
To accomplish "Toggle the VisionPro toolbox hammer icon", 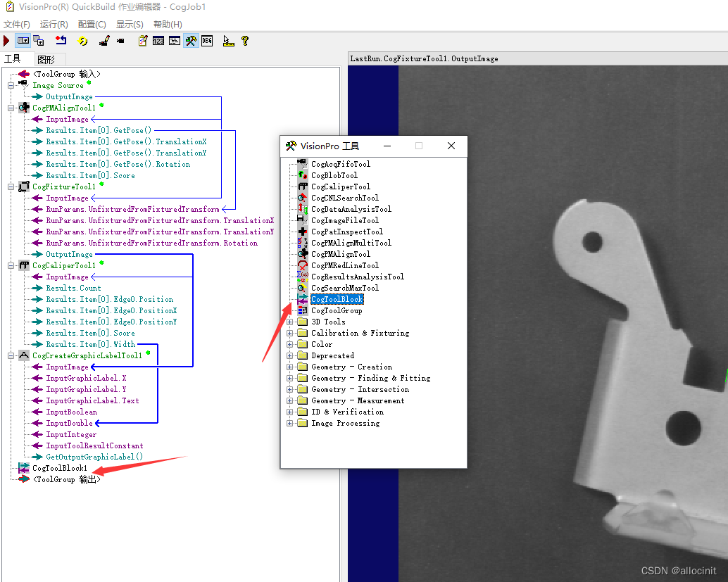I will [191, 41].
